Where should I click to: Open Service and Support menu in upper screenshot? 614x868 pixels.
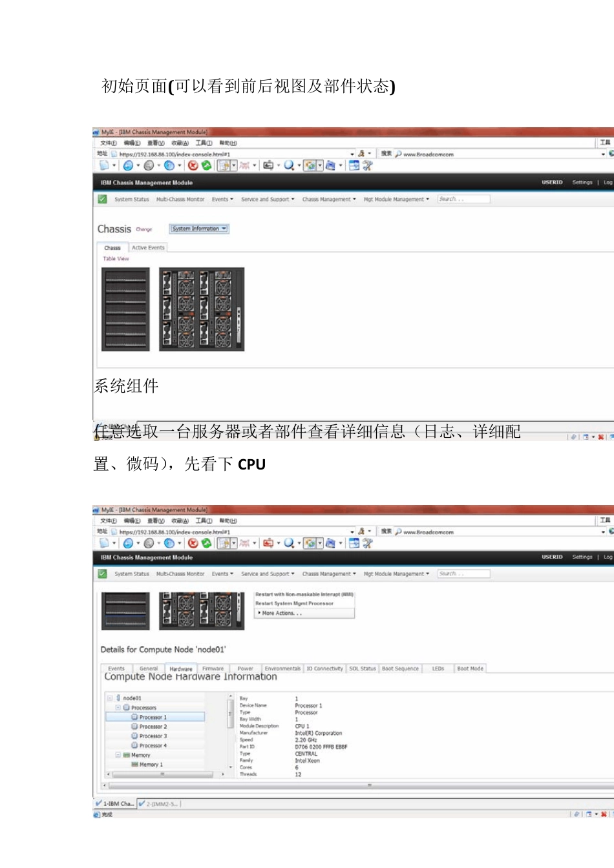click(x=268, y=199)
